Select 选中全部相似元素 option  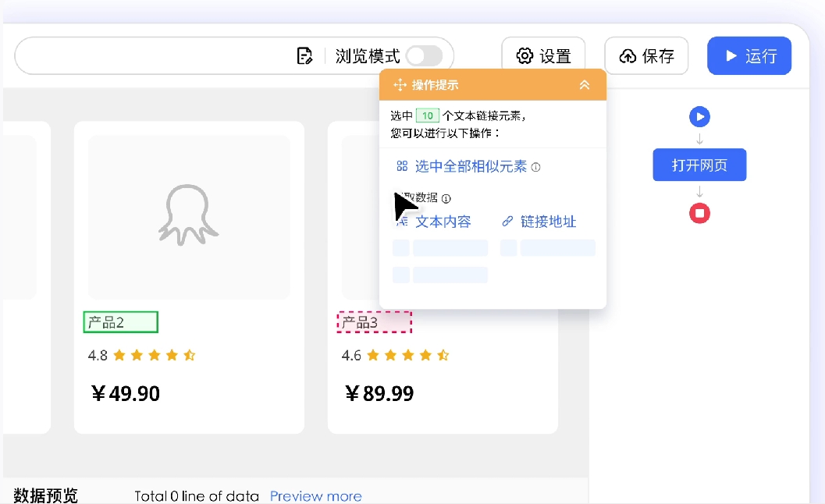tap(471, 167)
